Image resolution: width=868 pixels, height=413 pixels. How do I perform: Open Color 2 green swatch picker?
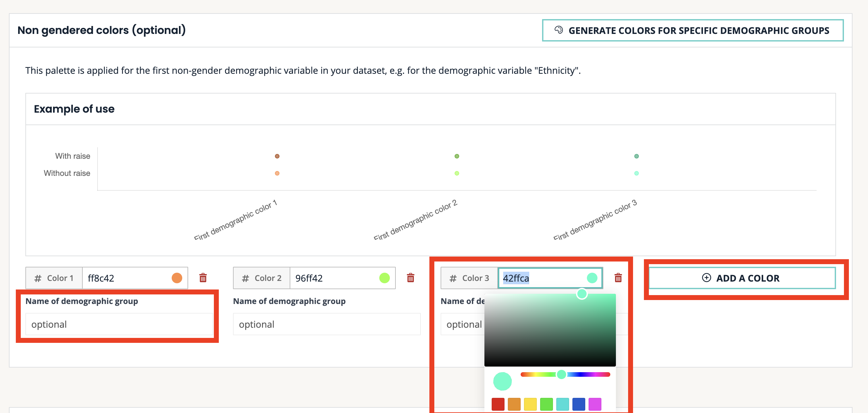(x=385, y=278)
